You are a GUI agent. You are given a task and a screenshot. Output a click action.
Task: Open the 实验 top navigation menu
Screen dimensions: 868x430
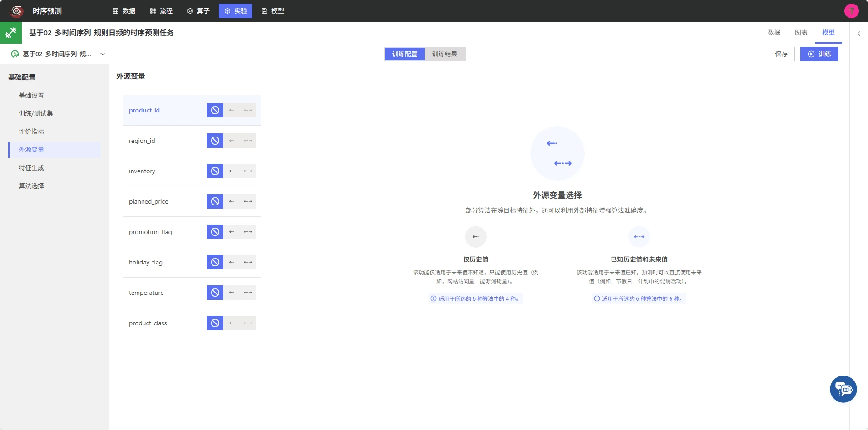(236, 11)
